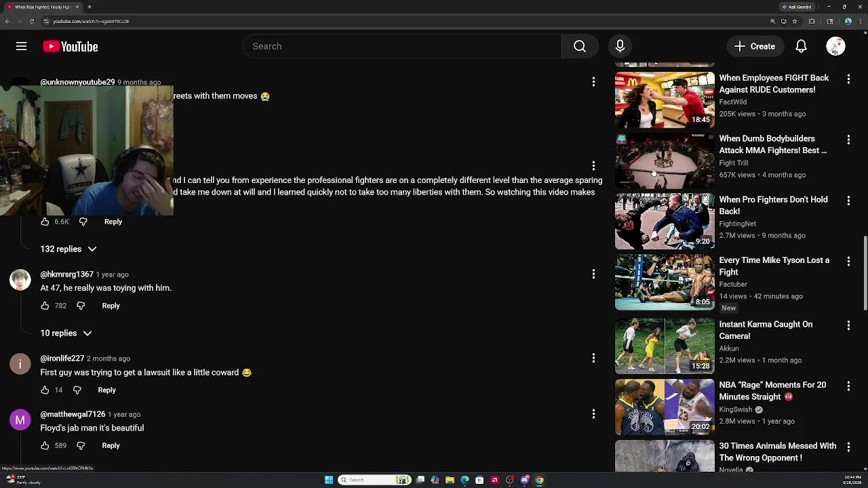Dislike @hkmrsrg1367's comment
The width and height of the screenshot is (868, 488).
(x=81, y=306)
